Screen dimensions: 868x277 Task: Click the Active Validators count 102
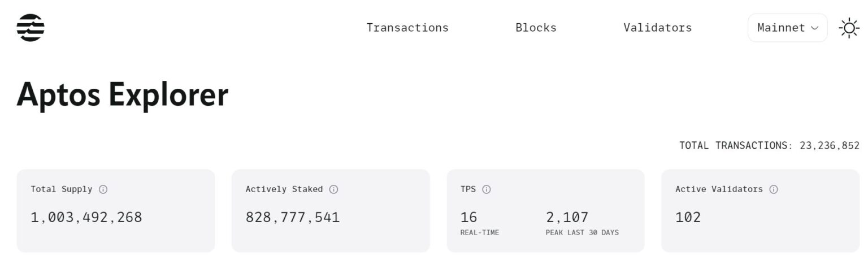pyautogui.click(x=688, y=217)
